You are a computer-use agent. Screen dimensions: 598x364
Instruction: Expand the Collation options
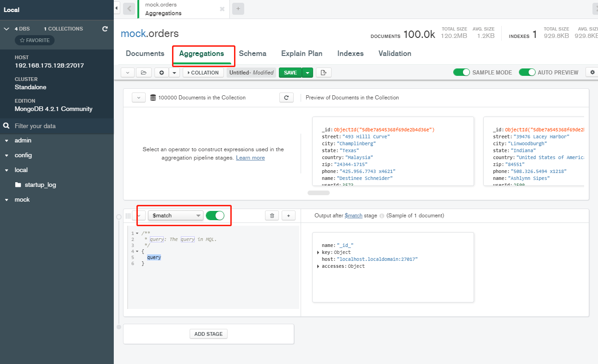(x=203, y=73)
